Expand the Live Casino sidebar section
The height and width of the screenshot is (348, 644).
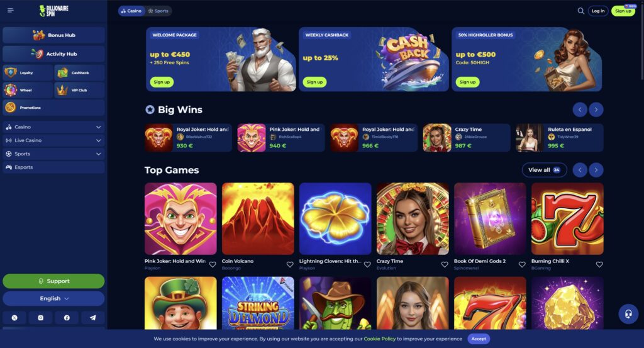53,140
